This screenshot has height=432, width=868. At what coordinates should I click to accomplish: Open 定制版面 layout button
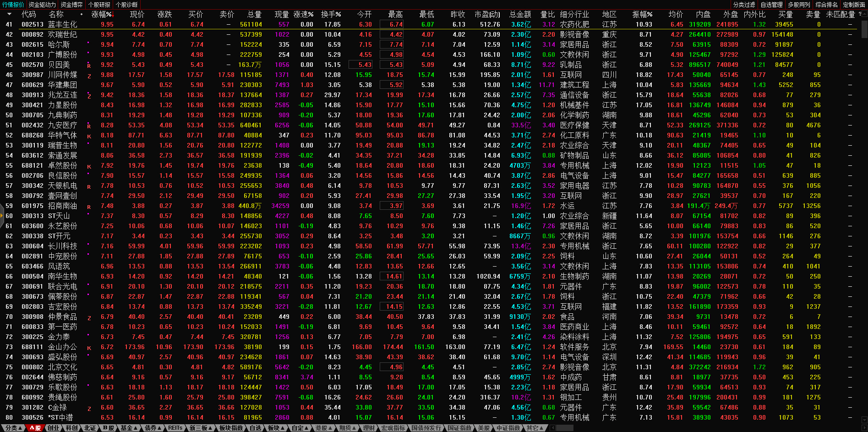coord(854,5)
